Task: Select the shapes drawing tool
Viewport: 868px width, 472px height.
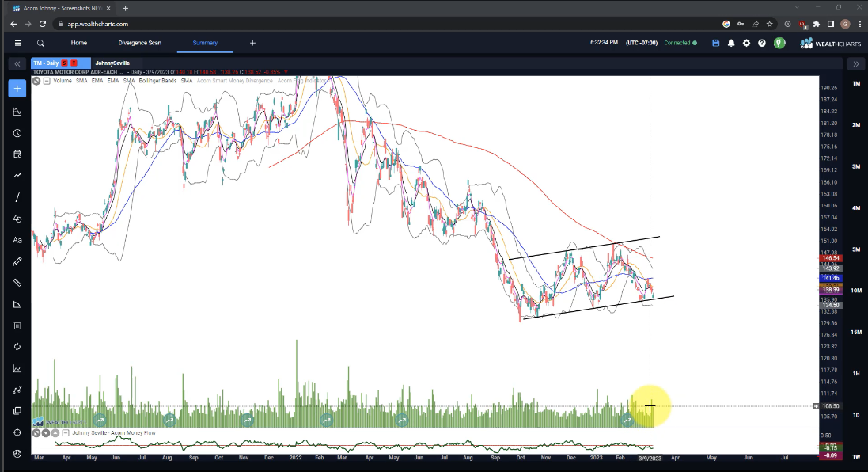Action: click(x=17, y=219)
